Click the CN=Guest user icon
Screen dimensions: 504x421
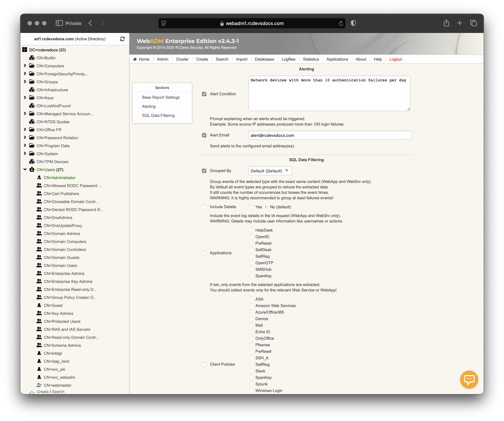click(39, 305)
